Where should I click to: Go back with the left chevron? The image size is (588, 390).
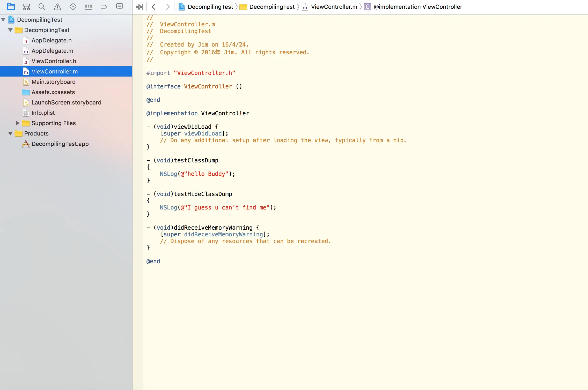coord(153,7)
